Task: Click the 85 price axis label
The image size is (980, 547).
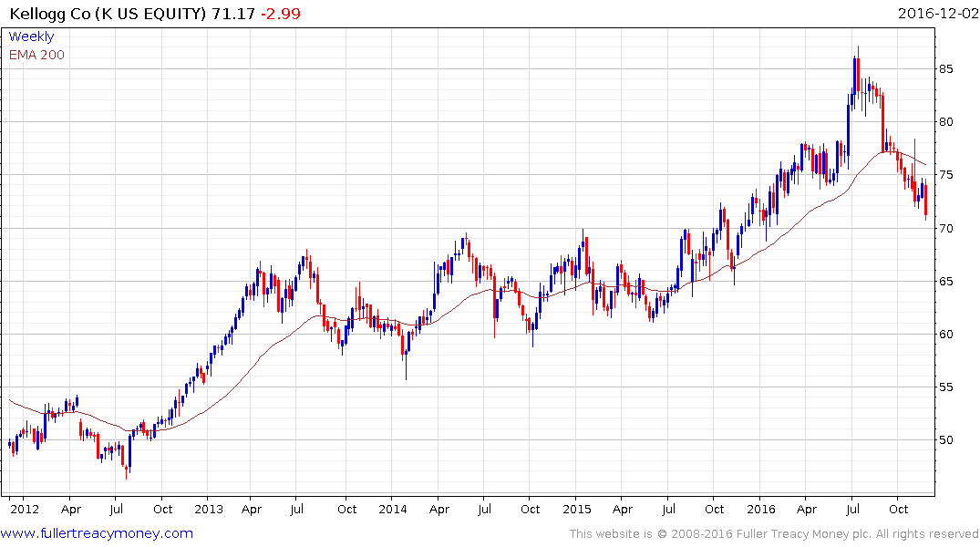Action: coord(945,68)
